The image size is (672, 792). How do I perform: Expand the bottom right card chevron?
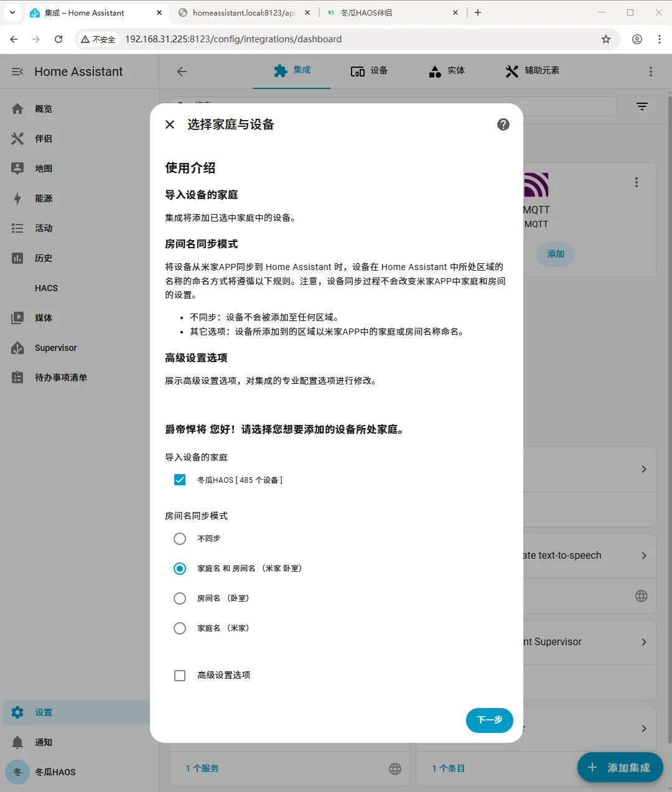pyautogui.click(x=644, y=729)
